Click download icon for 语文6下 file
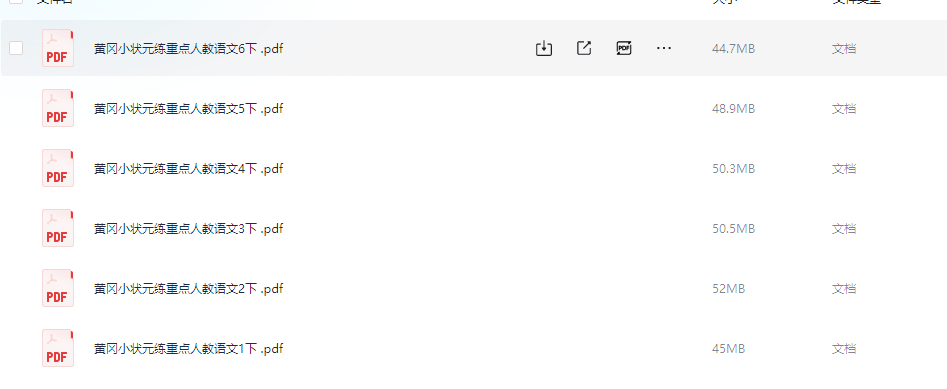 544,48
